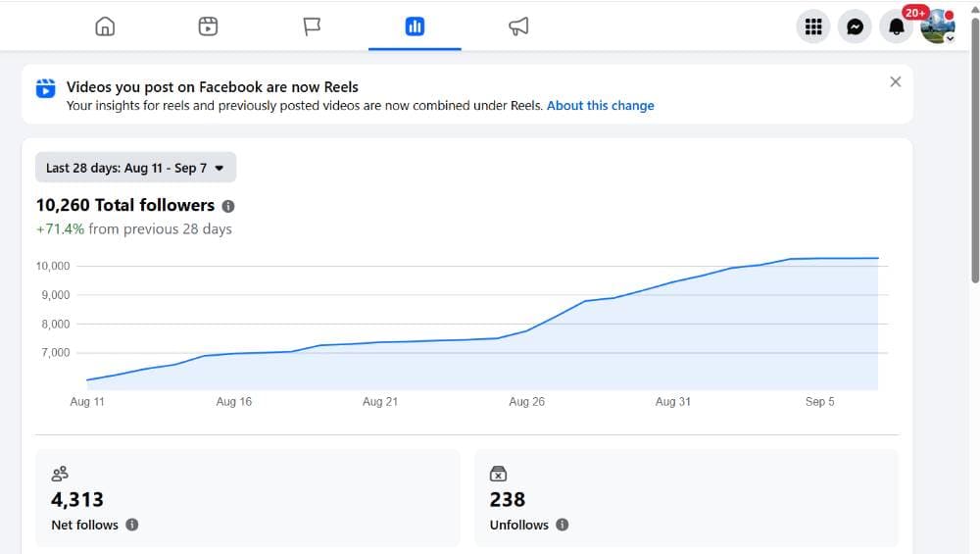Dismiss the Reels announcement banner
The image size is (980, 554).
(x=896, y=82)
